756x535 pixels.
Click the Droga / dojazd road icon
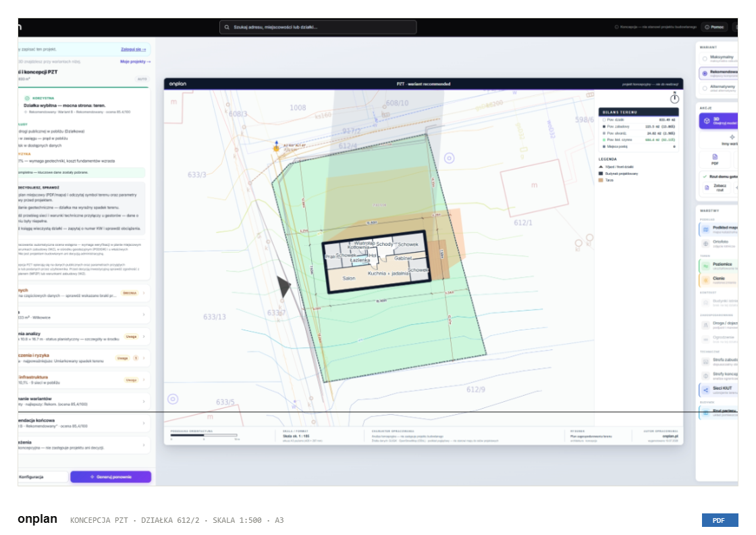pyautogui.click(x=705, y=325)
